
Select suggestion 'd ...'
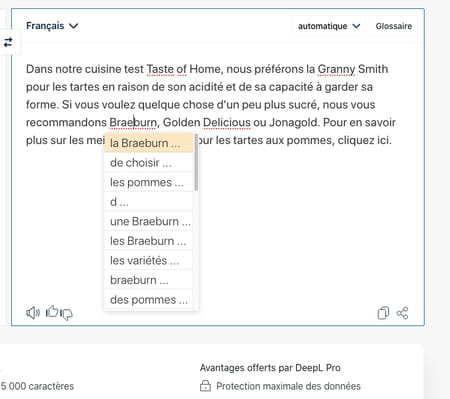148,202
